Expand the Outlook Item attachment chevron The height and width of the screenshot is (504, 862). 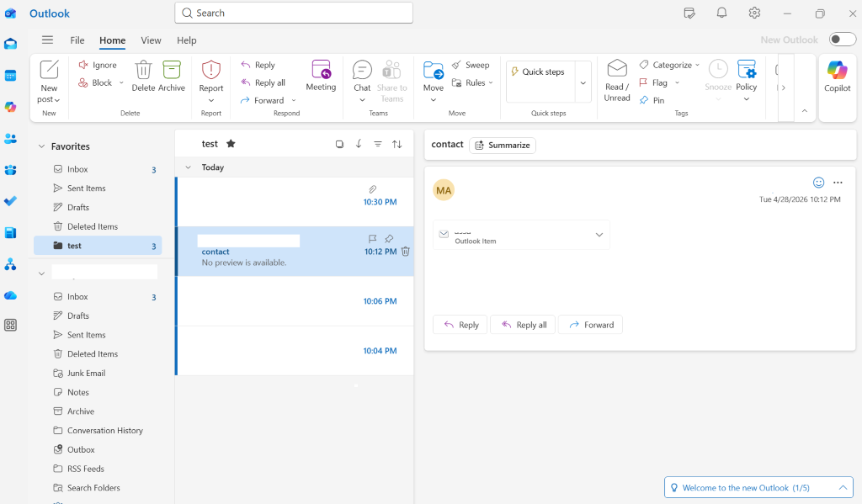coord(599,235)
